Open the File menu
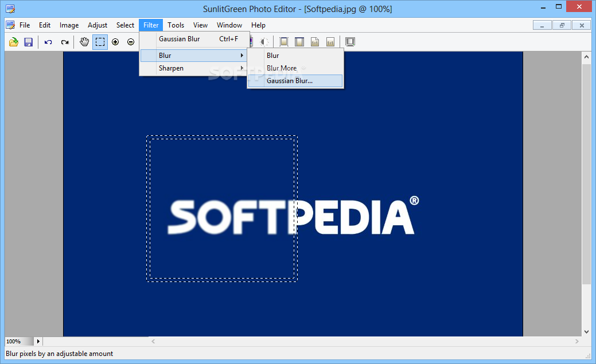596x364 pixels. pos(25,25)
